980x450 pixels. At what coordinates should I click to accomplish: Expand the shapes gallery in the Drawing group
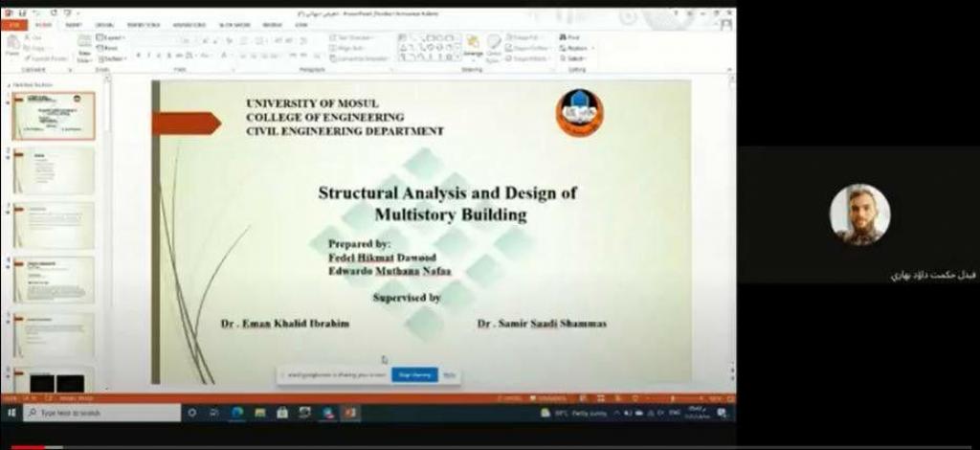(457, 57)
